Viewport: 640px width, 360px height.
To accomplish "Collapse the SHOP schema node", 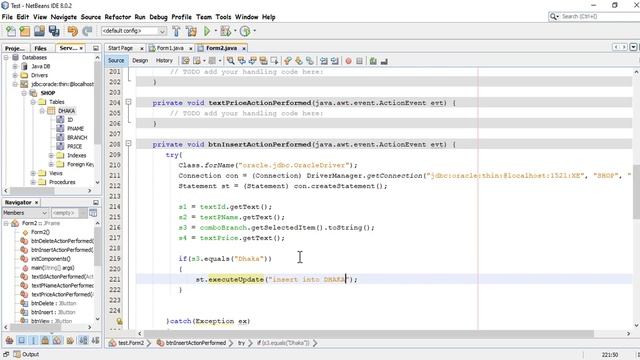I will [x=24, y=93].
